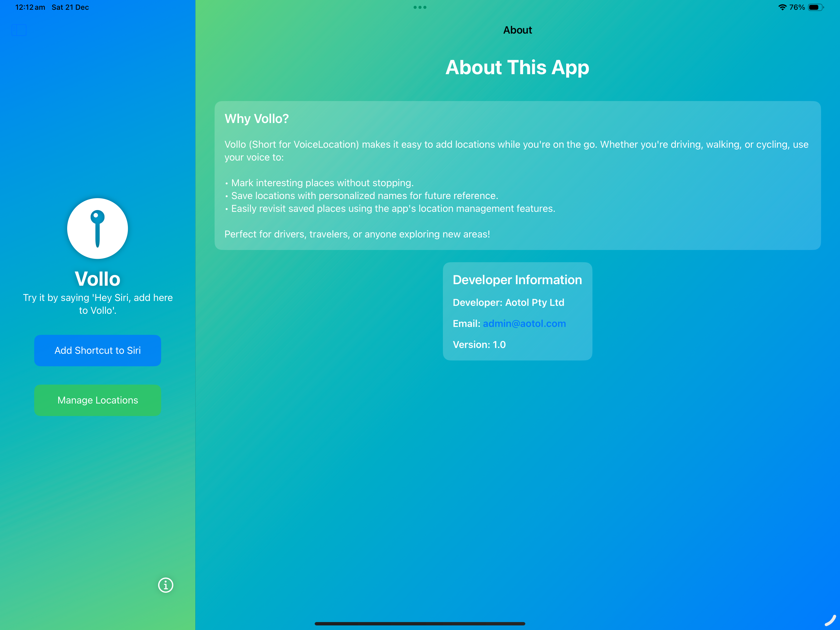Tap the home indicator bar
The image size is (840, 630).
pos(420,624)
